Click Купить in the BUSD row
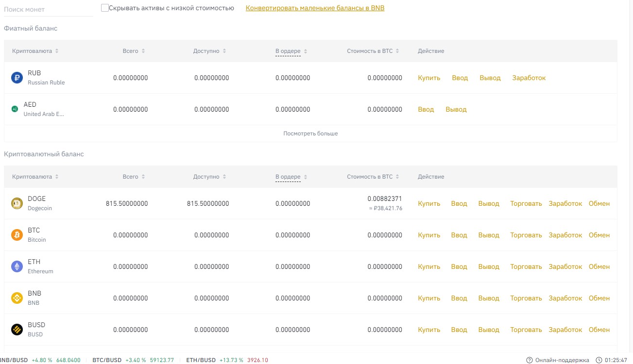This screenshot has height=364, width=633. 429,330
